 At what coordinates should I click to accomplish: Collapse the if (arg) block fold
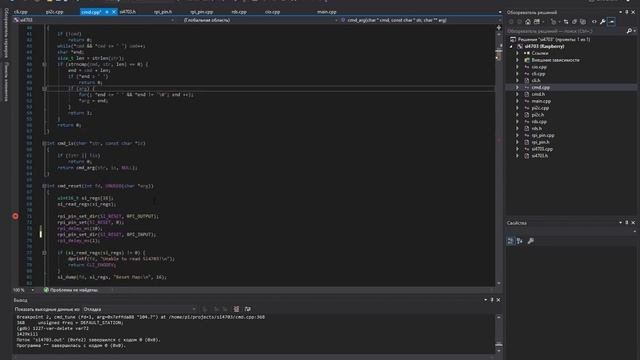44,89
